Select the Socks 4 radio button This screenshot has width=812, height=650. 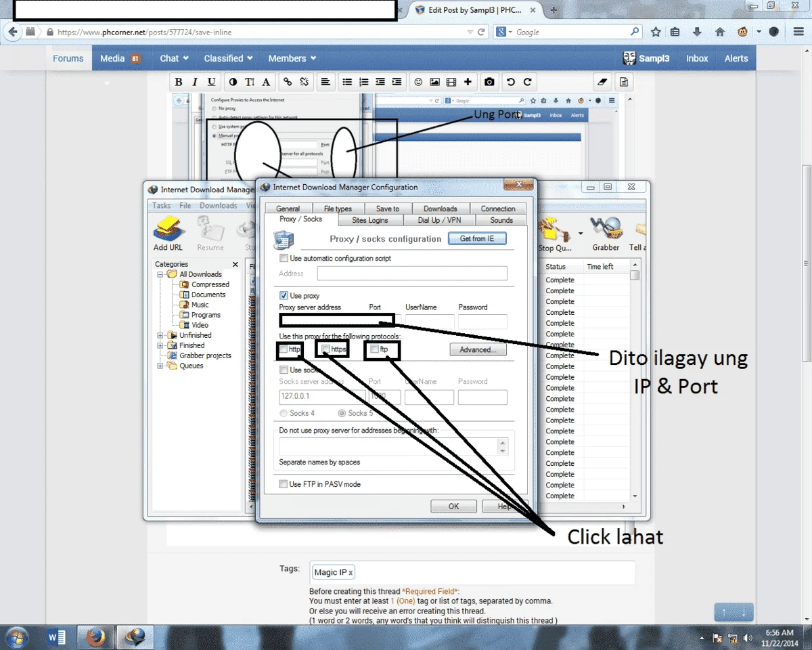tap(284, 413)
